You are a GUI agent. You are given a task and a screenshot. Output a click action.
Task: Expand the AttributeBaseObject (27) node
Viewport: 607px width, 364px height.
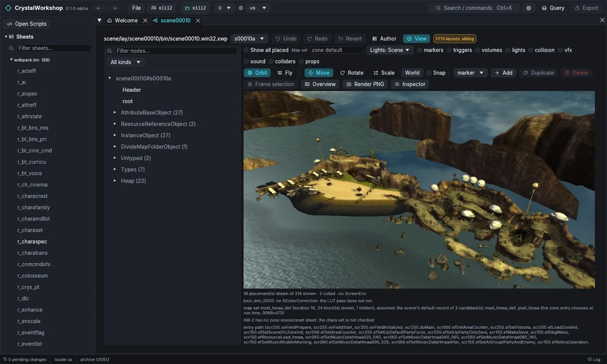[115, 113]
